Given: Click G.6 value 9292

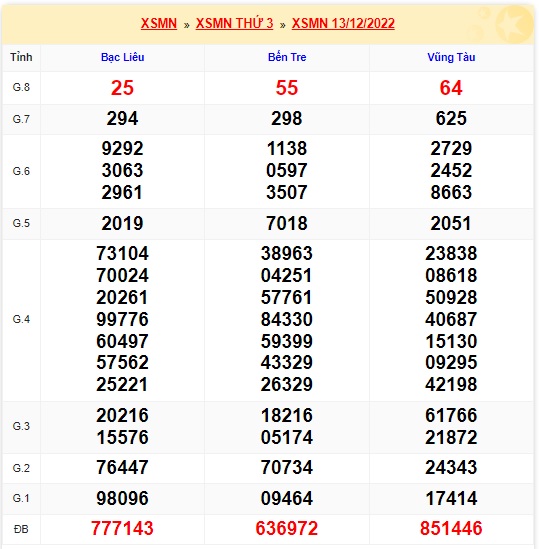Looking at the screenshot, I should pyautogui.click(x=123, y=148).
